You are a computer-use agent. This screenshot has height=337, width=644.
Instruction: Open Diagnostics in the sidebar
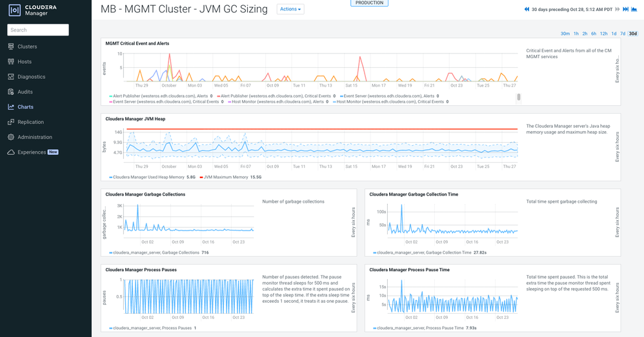[x=31, y=77]
